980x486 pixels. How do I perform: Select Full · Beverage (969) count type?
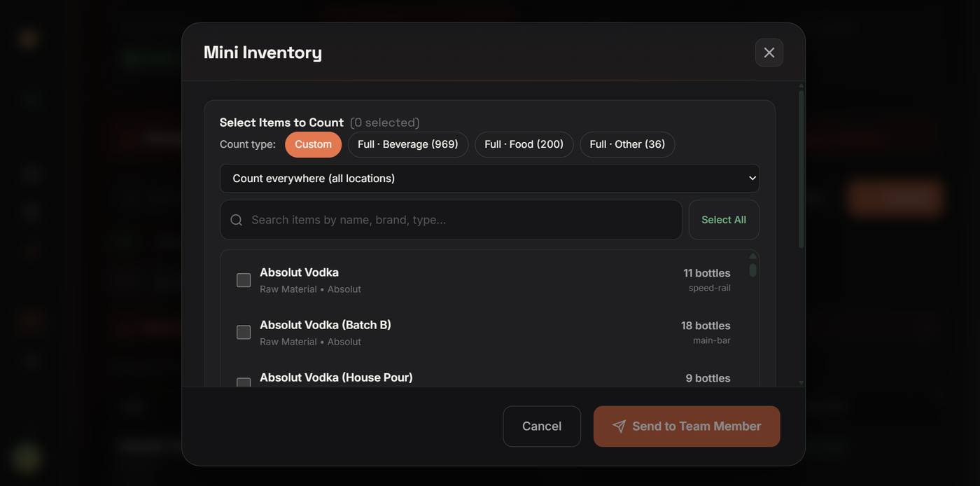point(408,144)
